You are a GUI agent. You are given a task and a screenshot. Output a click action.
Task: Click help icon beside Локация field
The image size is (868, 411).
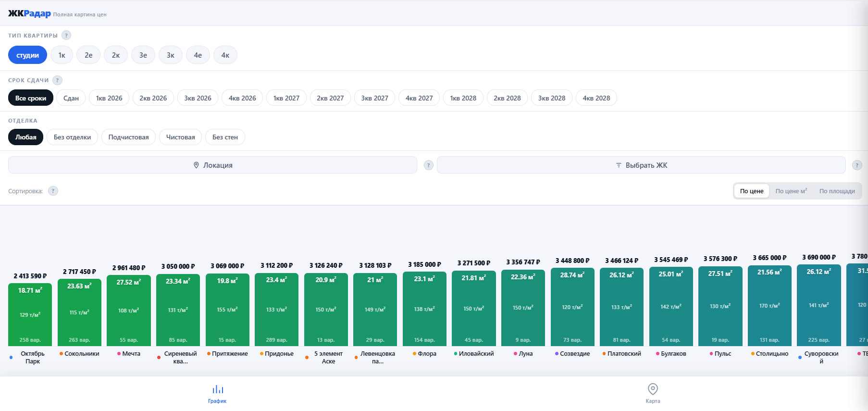429,165
